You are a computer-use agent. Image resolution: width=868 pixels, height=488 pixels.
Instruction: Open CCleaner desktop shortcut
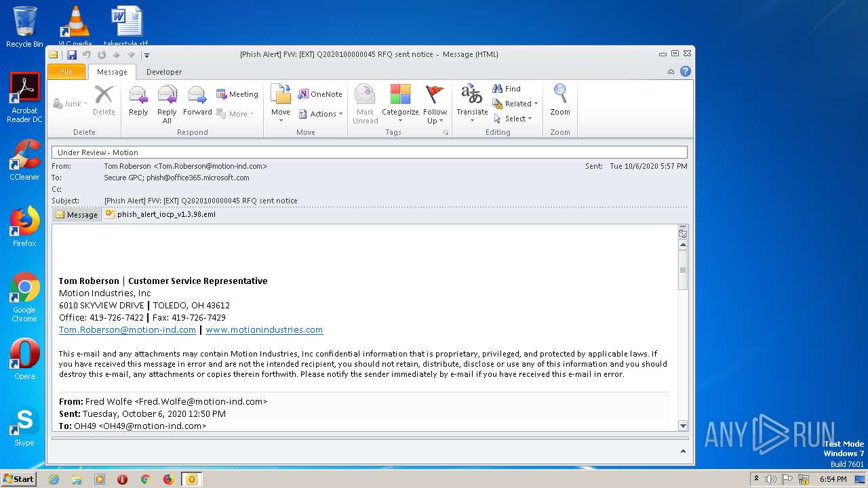pos(24,161)
